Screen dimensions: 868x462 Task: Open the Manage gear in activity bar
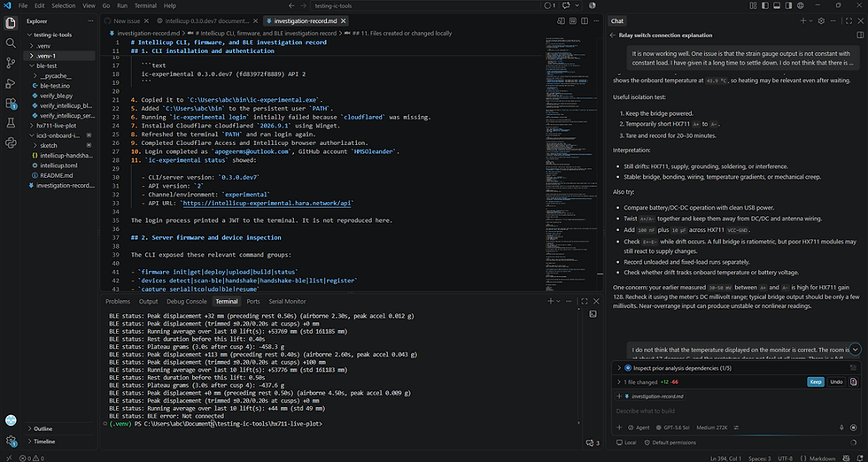11,441
